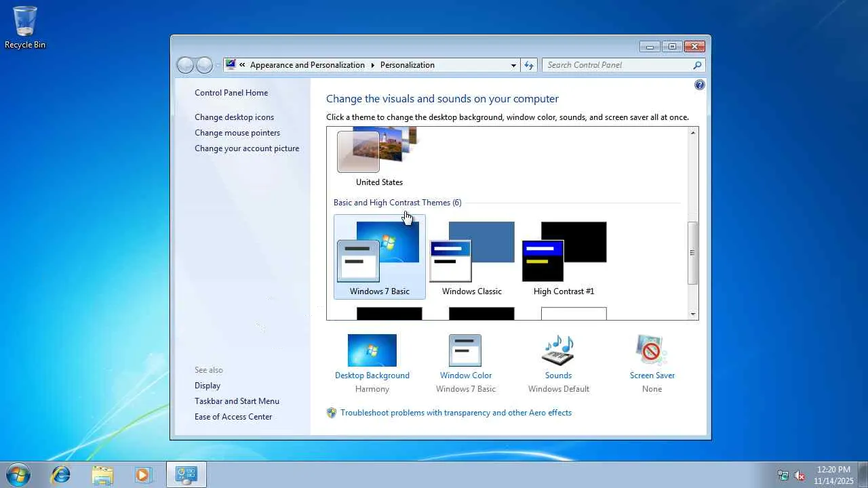Open Windows Media Player from taskbar
This screenshot has height=488, width=868.
(143, 474)
